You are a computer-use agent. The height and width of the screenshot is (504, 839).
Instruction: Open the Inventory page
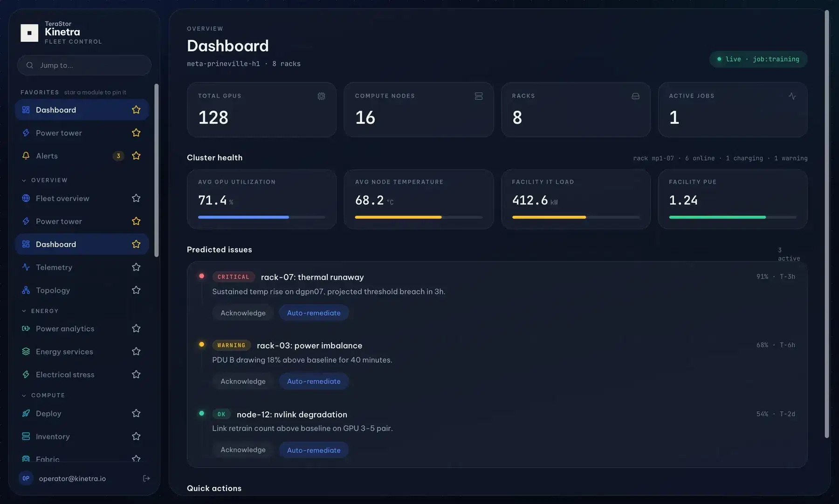82,436
